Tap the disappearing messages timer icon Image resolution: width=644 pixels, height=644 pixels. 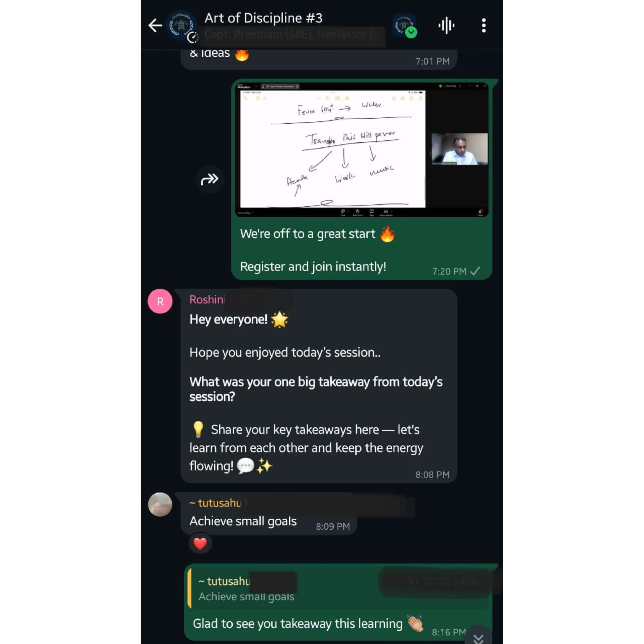(x=193, y=37)
